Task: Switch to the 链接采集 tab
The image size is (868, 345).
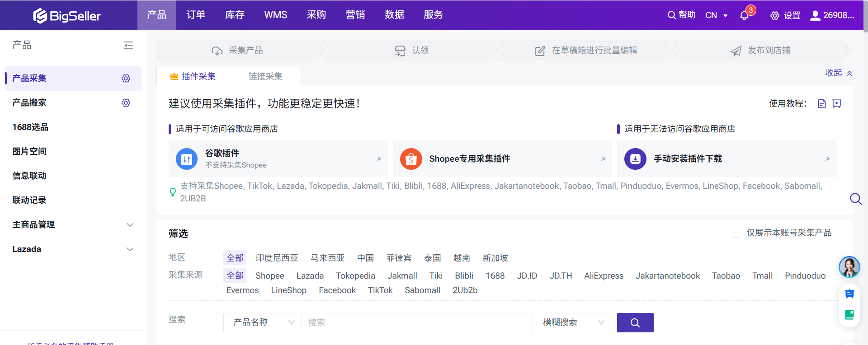Action: 265,77
